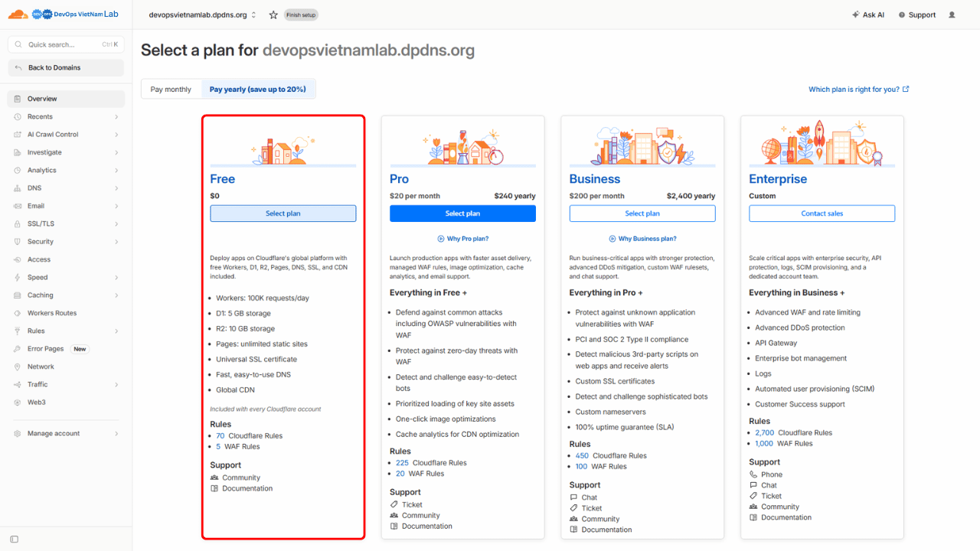Screen dimensions: 980x551
Task: Open Which plan is right for you link
Action: coord(859,90)
